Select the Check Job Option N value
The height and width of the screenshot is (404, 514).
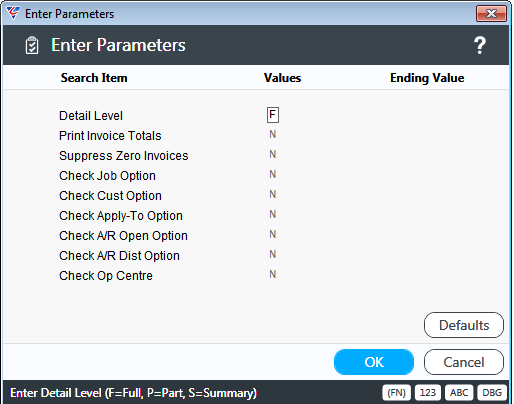(x=273, y=175)
